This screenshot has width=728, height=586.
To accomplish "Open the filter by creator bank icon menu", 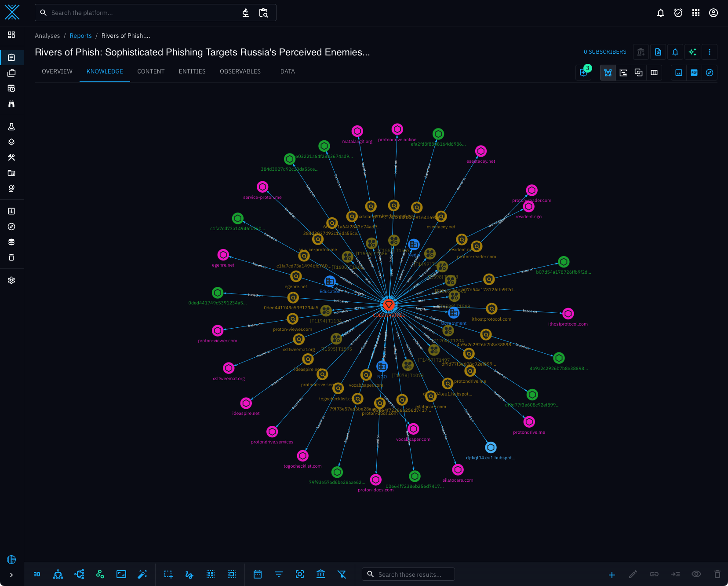I will [321, 574].
